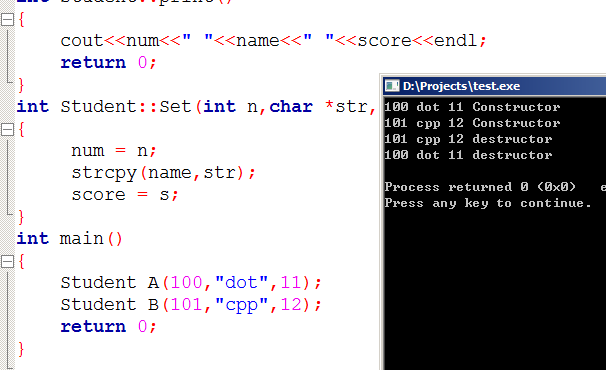Click console line '100 dot 11 destructor'
Screen dimensions: 606x370
[468, 155]
